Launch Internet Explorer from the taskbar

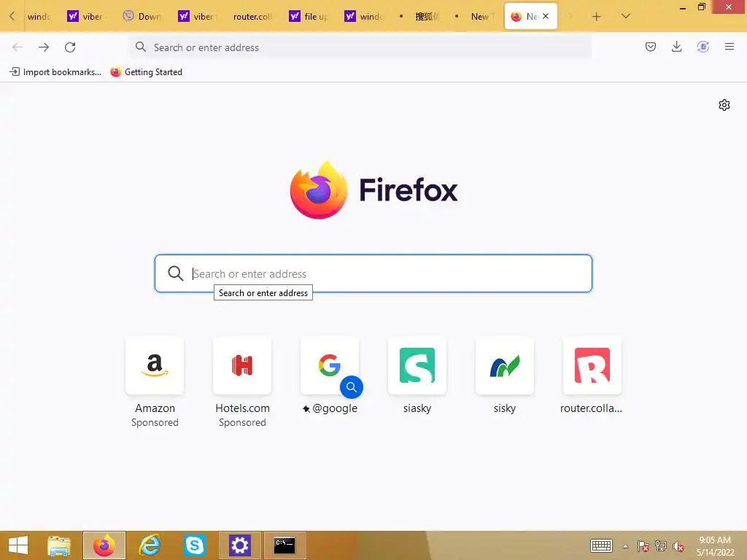tap(149, 545)
